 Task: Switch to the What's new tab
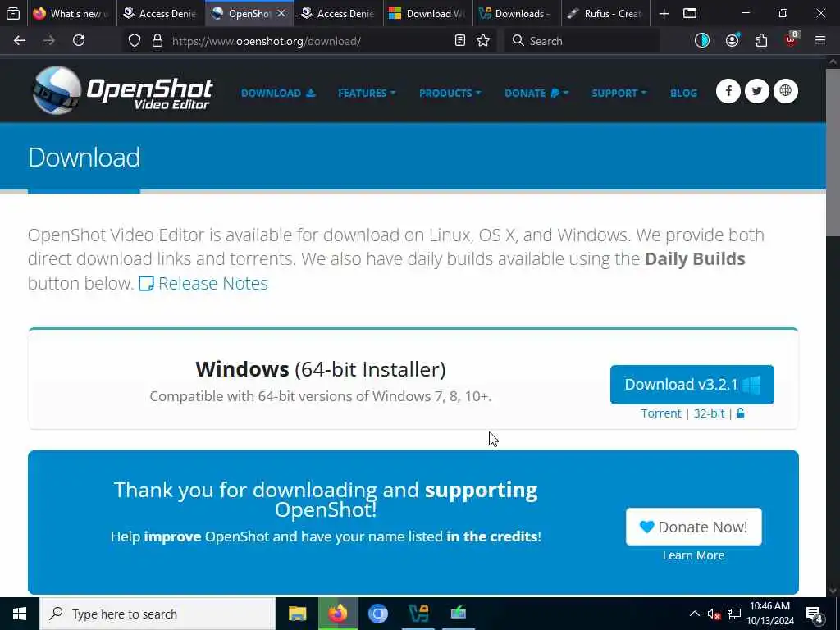coord(71,14)
